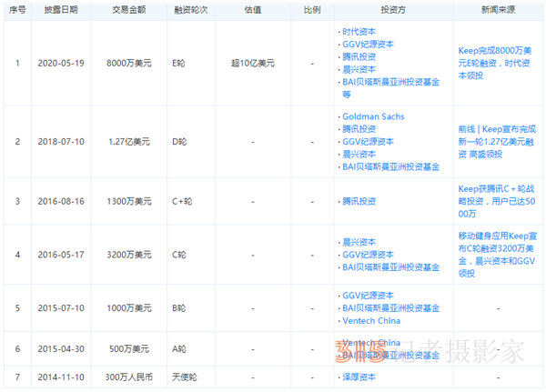546x392 pixels.
Task: Select date cell 2020-05-19
Action: pyautogui.click(x=61, y=63)
